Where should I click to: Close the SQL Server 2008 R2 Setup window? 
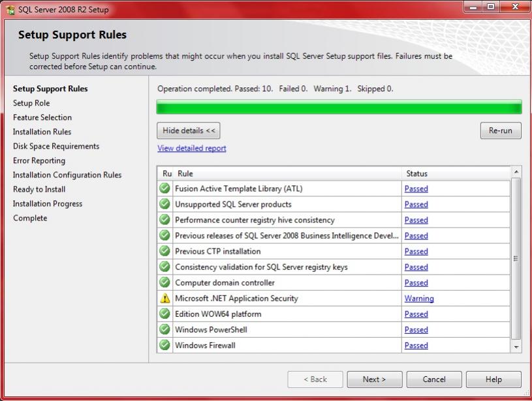point(515,7)
